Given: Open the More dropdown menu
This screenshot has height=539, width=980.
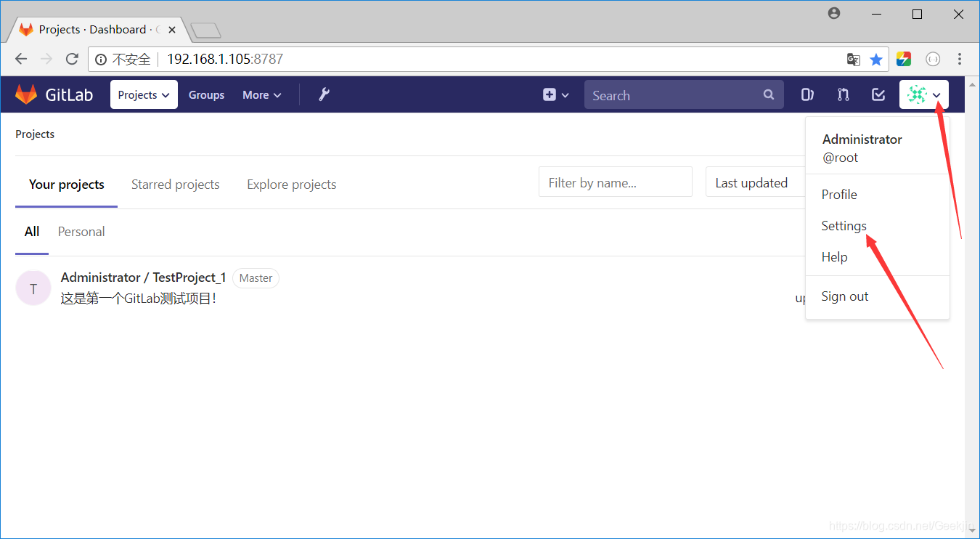Looking at the screenshot, I should tap(261, 94).
